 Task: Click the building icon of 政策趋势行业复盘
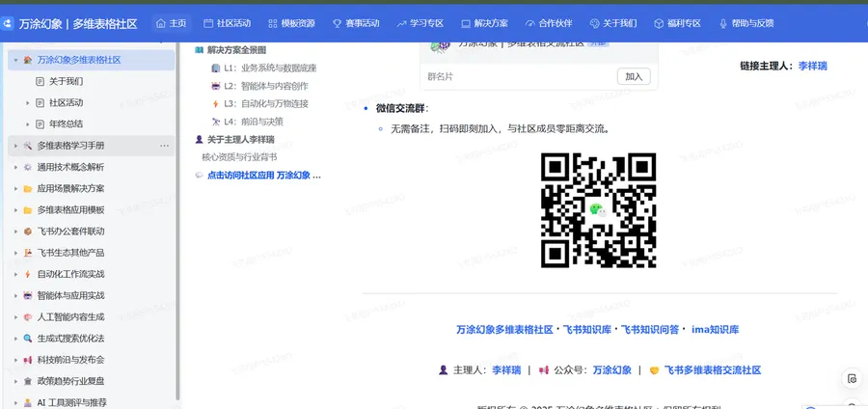(28, 381)
